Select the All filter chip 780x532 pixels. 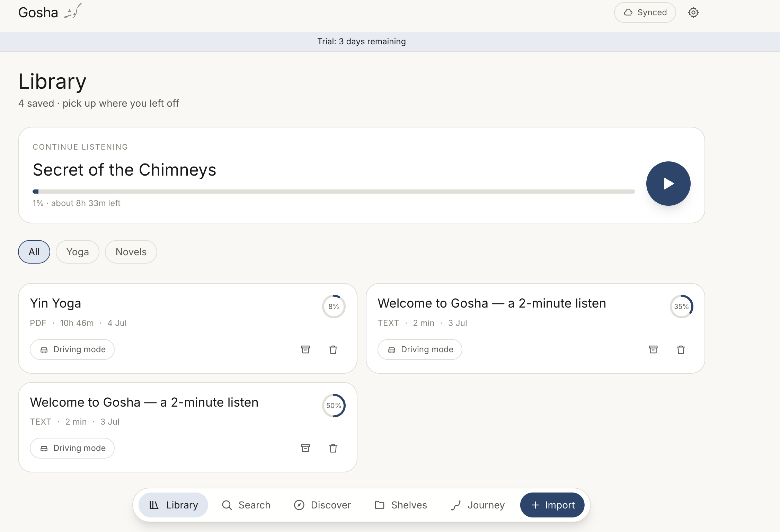[34, 252]
